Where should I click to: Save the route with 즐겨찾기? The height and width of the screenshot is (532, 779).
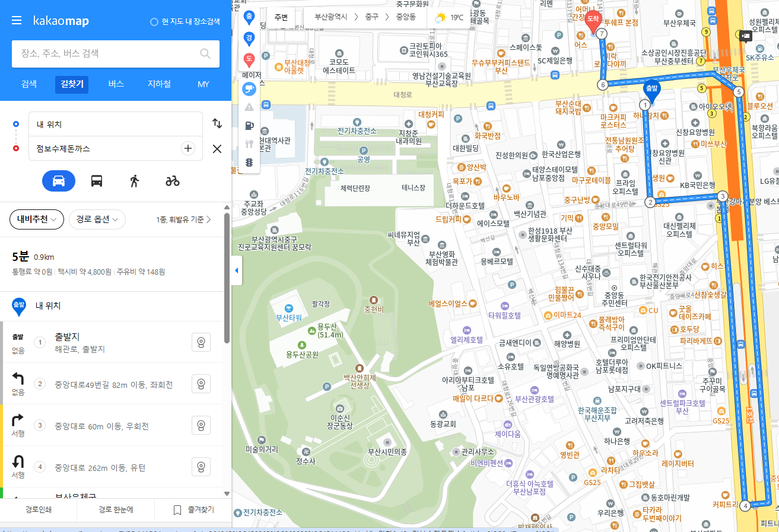tap(193, 510)
